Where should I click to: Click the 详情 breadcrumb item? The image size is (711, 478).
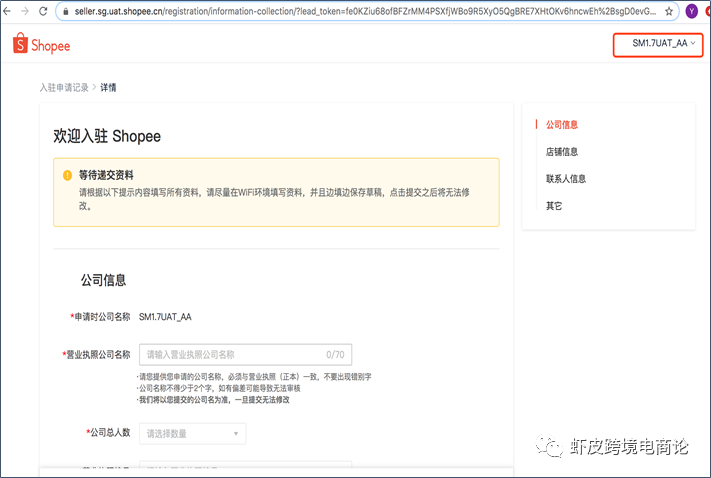coord(108,88)
